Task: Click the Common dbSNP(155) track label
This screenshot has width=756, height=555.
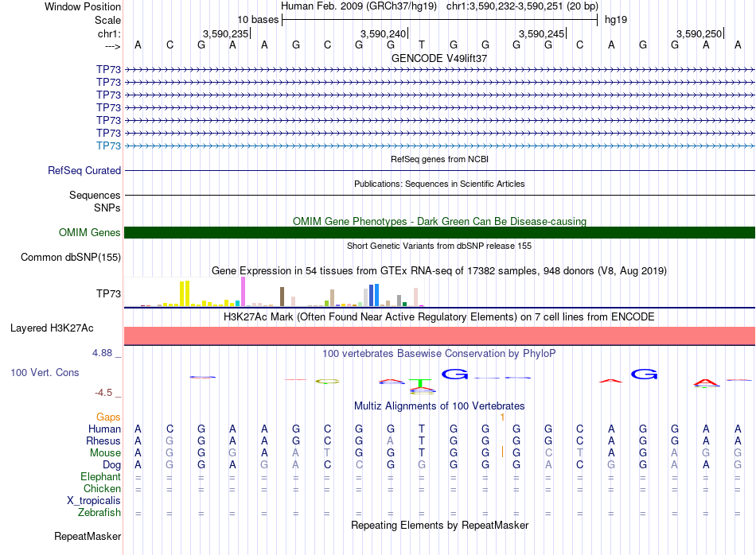Action: [x=70, y=258]
